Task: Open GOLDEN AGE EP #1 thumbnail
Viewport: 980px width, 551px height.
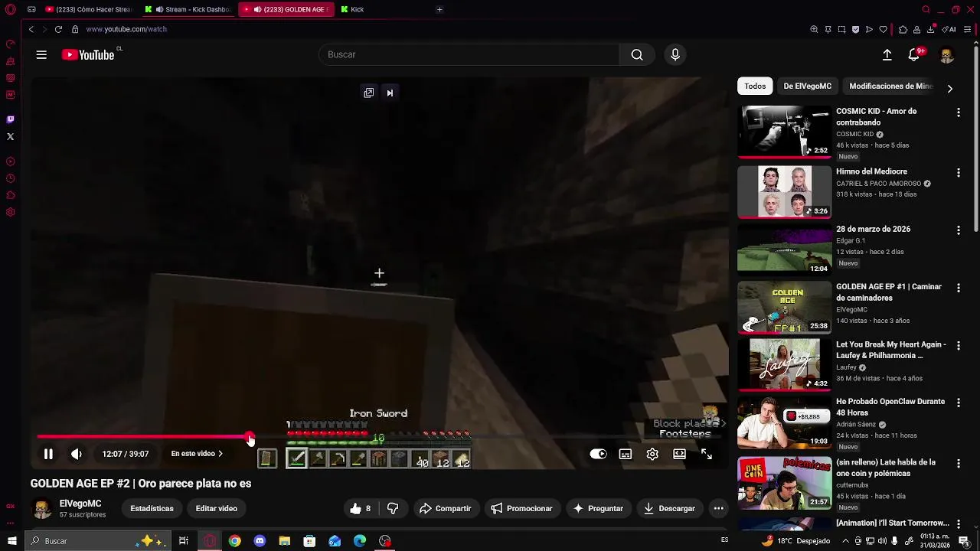Action: click(x=784, y=308)
